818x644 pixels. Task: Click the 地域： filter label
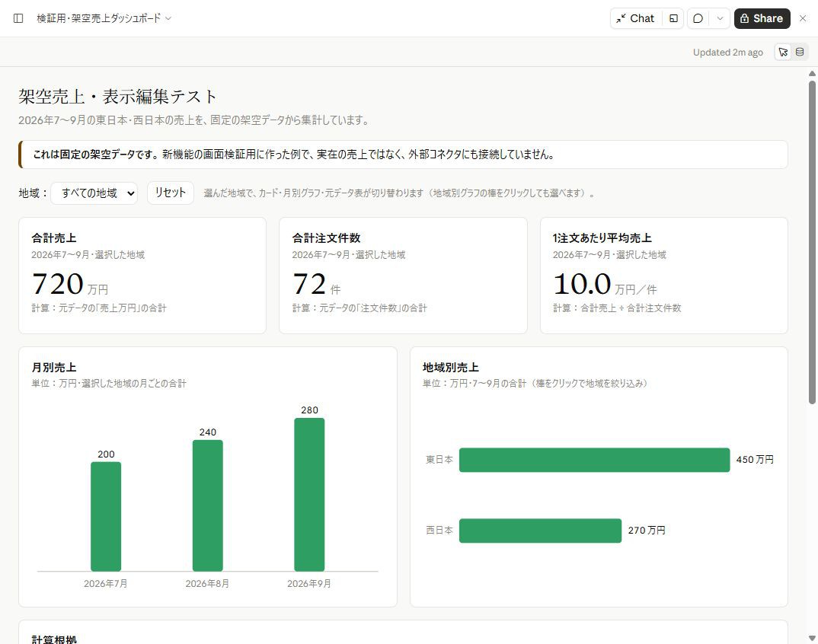coord(33,193)
